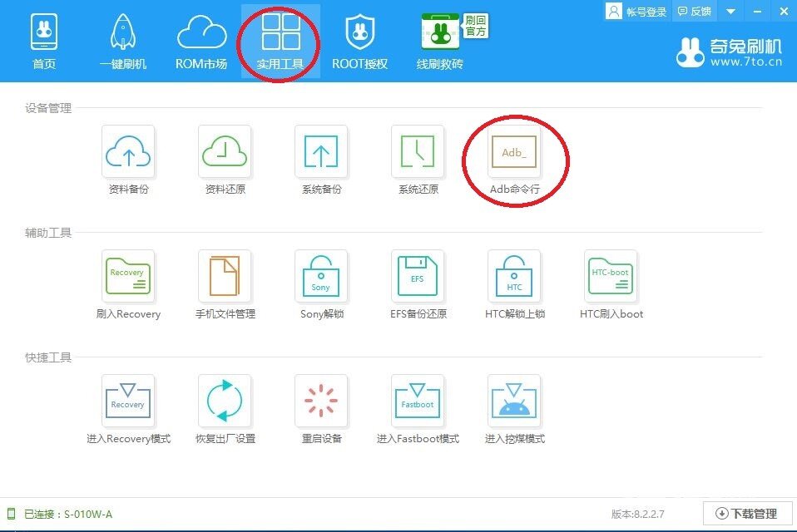797x532 pixels.
Task: Click the 恢复出厂设置 icon
Action: pos(225,401)
